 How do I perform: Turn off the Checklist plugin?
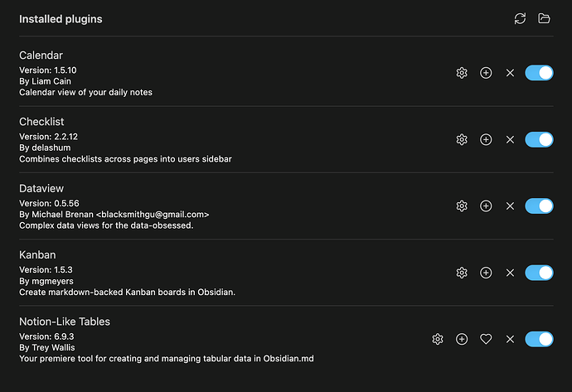[x=539, y=140]
